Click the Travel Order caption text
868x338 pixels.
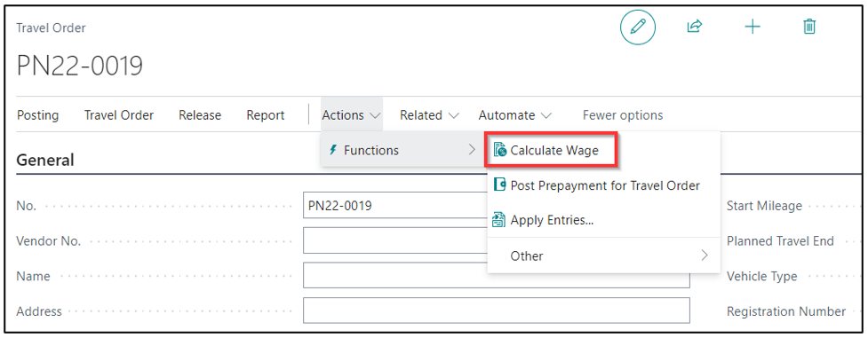pos(51,28)
